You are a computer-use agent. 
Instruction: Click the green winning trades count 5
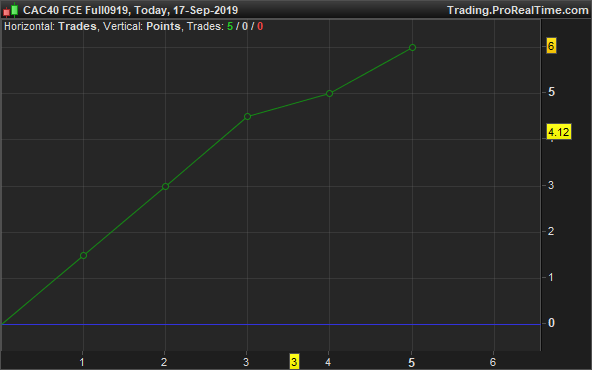point(230,26)
